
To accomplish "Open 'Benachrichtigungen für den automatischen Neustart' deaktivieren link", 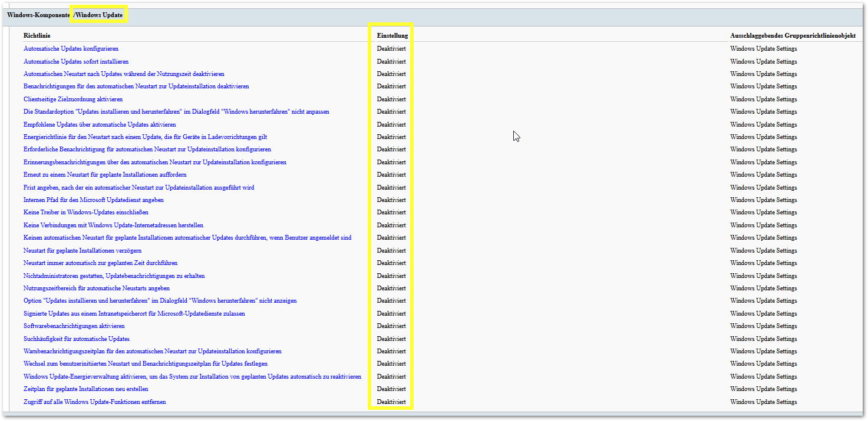I will [136, 87].
